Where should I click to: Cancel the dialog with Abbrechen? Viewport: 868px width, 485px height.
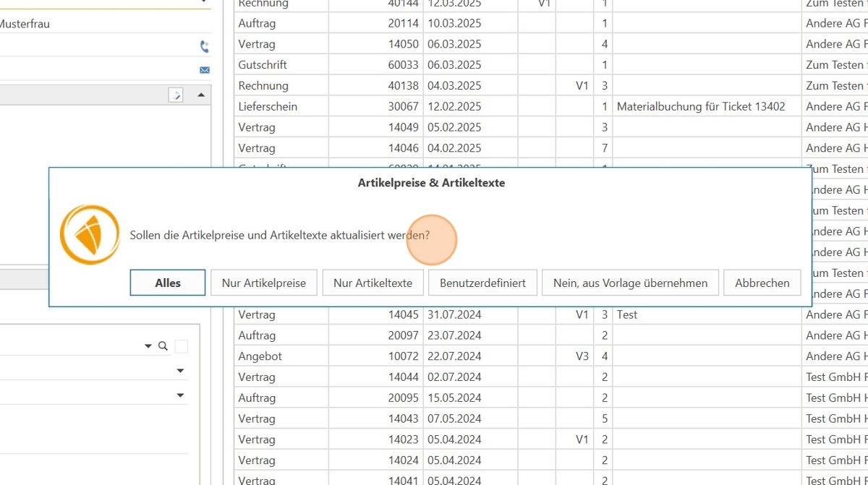click(x=762, y=283)
